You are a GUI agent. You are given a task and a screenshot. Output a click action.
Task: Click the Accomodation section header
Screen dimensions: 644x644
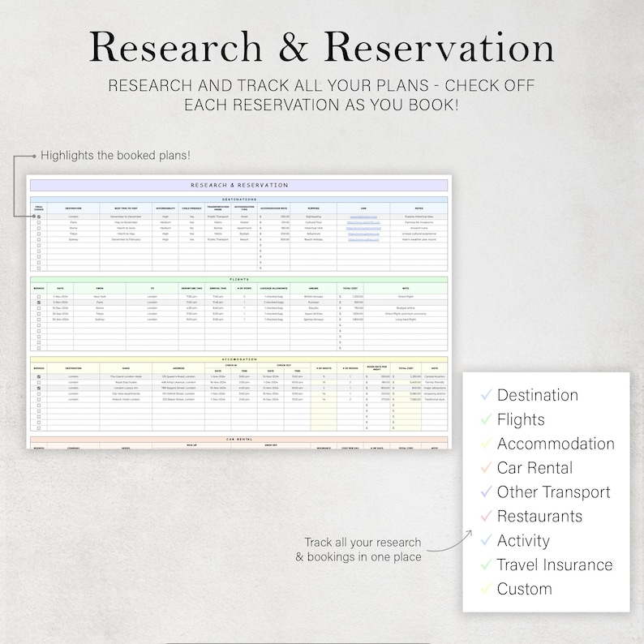(239, 359)
